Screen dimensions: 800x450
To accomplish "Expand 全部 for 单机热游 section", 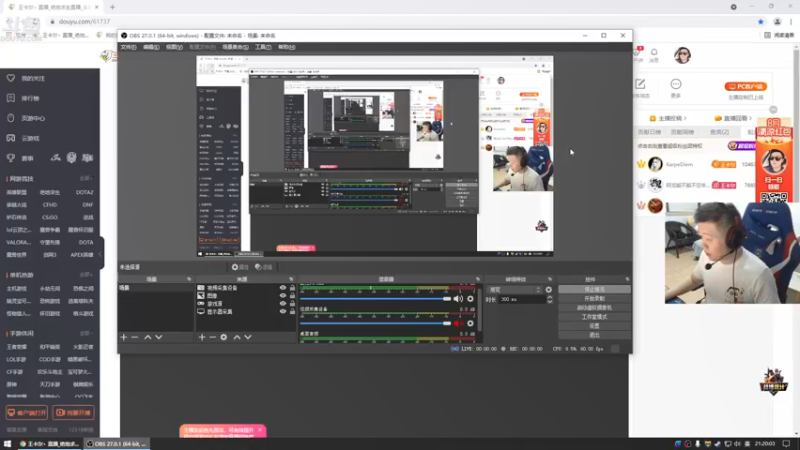I will [x=86, y=275].
